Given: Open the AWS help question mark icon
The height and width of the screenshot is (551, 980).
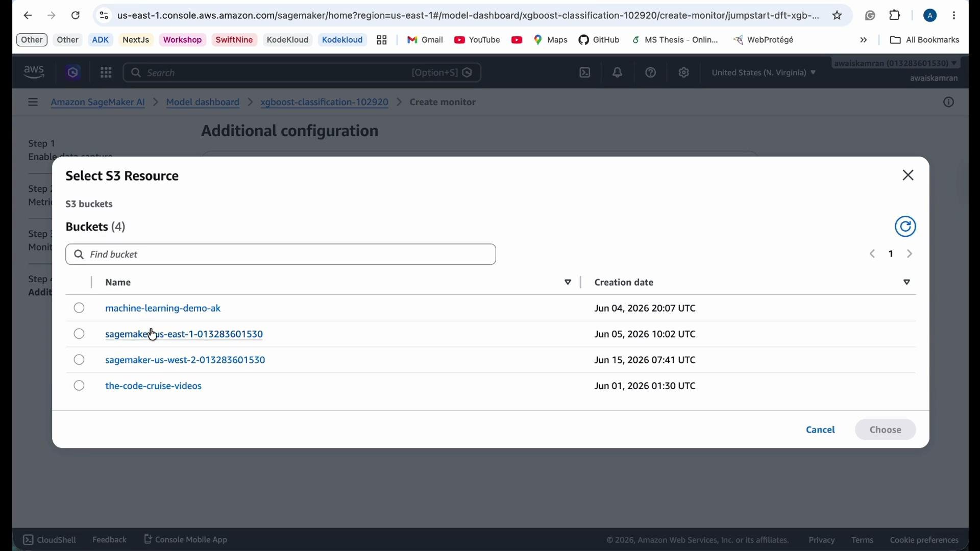Looking at the screenshot, I should point(651,73).
